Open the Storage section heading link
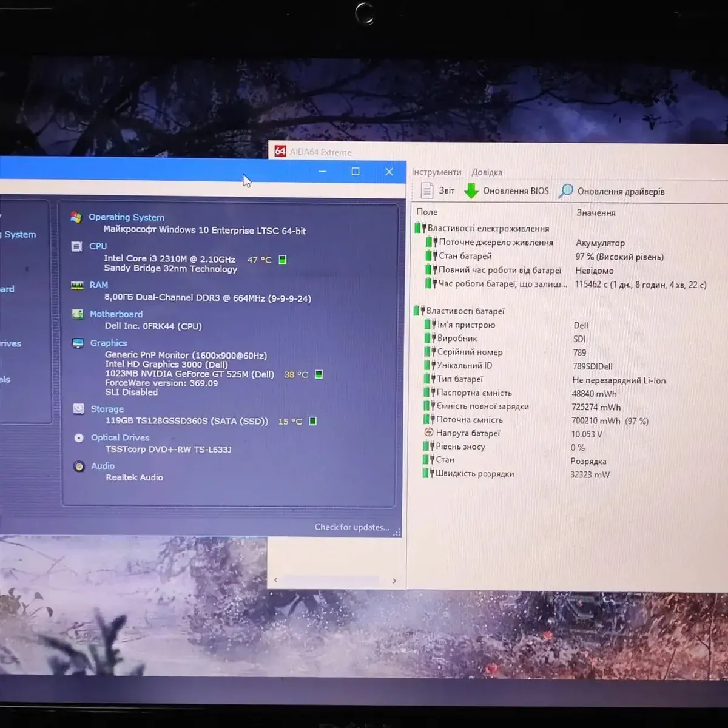The image size is (728, 728). (x=107, y=409)
